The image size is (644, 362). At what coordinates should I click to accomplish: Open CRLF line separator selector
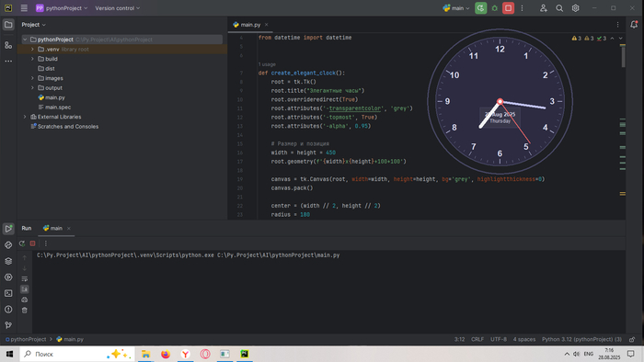(x=477, y=339)
